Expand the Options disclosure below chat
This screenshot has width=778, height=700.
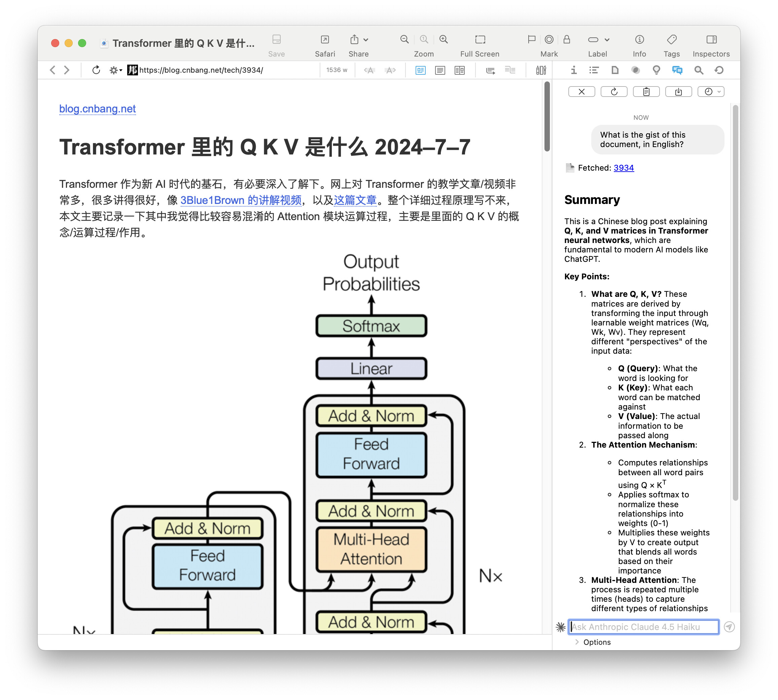[x=577, y=642]
